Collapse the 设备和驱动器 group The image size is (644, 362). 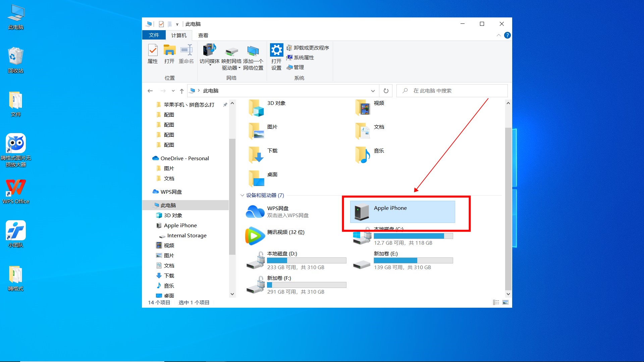coord(242,195)
